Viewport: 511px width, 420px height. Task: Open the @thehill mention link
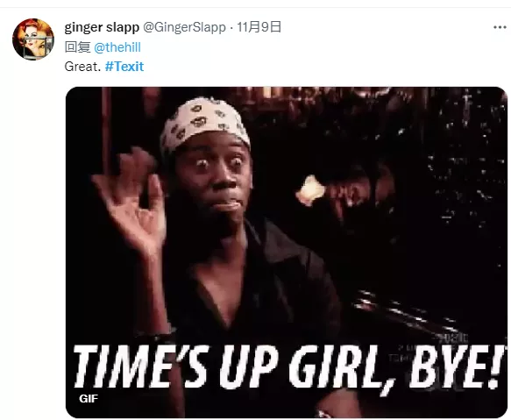click(x=117, y=47)
